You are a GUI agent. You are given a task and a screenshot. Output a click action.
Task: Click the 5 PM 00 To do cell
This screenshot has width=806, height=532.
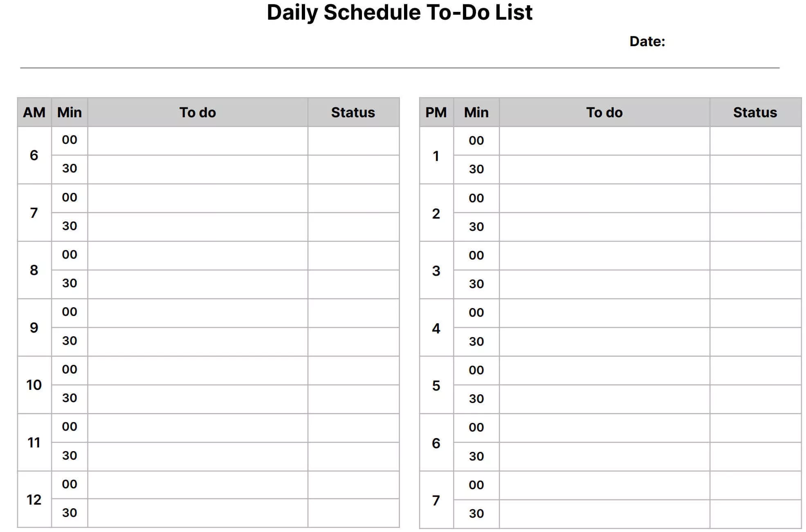604,370
